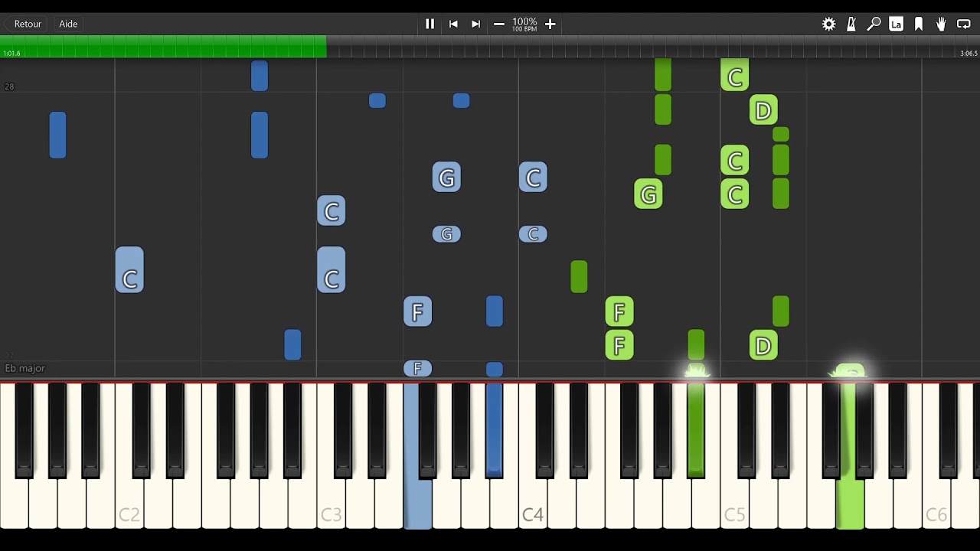Go back with the Retour button
The height and width of the screenshot is (551, 980).
pos(28,24)
